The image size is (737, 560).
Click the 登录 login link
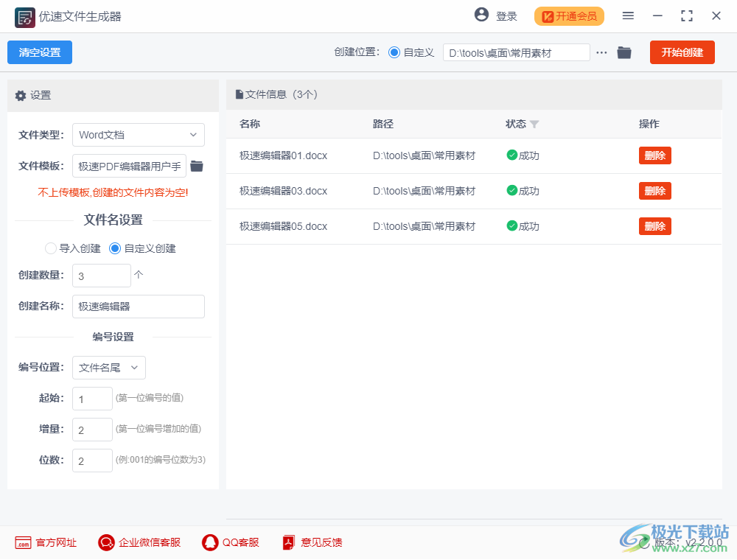(507, 16)
